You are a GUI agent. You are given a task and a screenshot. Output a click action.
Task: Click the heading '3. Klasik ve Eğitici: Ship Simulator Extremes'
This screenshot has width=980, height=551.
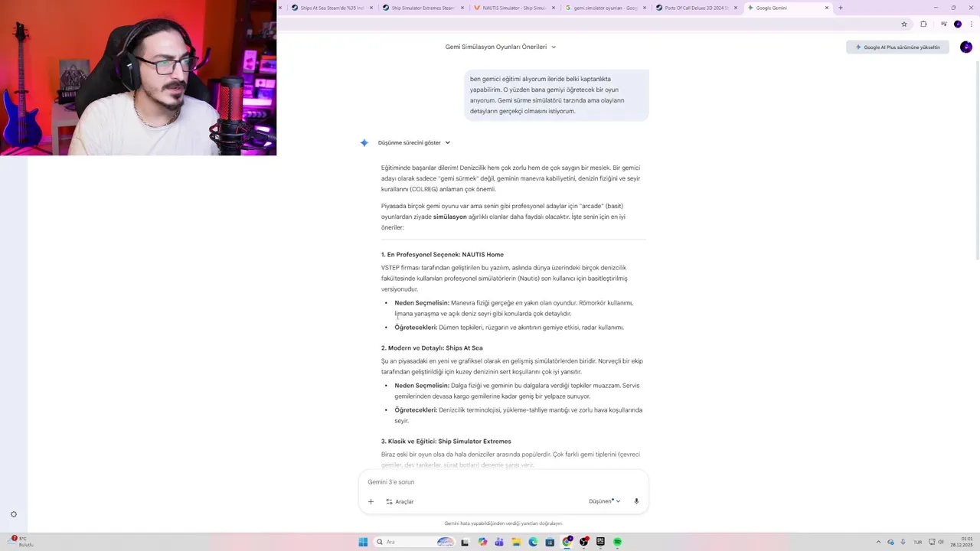tap(446, 442)
